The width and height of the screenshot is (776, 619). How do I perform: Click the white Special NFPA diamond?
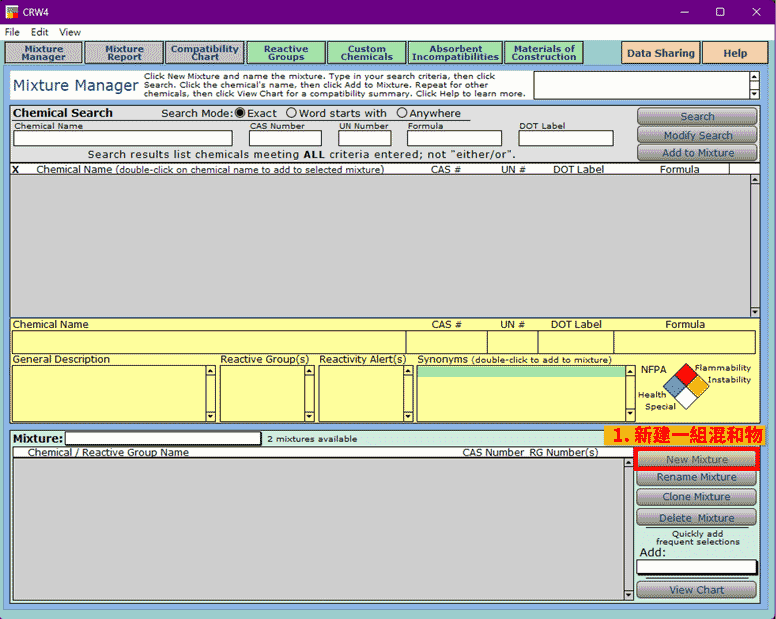coord(684,398)
